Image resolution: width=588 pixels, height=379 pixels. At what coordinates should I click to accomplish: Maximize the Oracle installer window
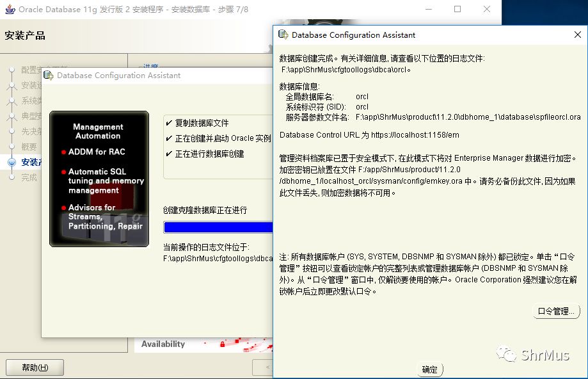(457, 9)
